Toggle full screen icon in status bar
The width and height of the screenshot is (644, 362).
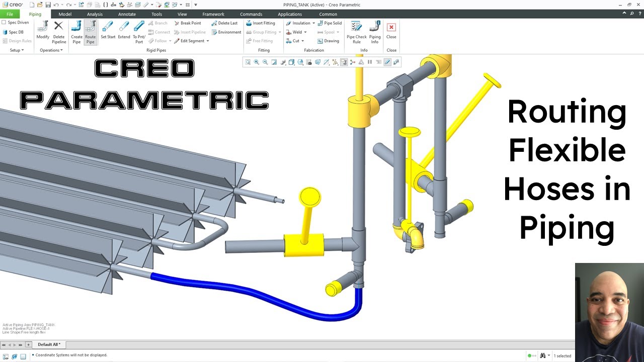[x=23, y=356]
